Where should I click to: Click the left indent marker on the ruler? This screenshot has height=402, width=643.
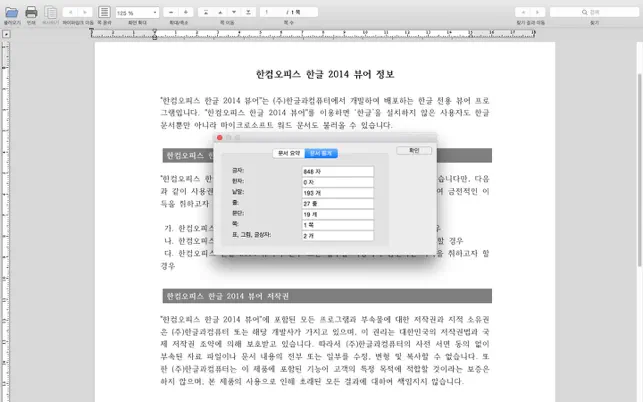point(155,37)
